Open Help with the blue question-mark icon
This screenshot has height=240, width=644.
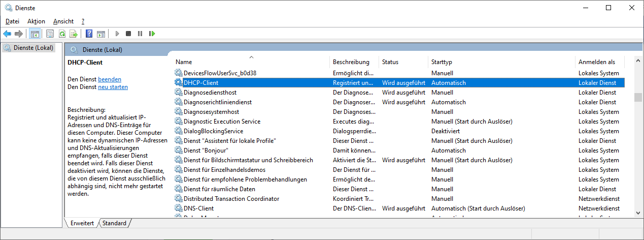(89, 34)
